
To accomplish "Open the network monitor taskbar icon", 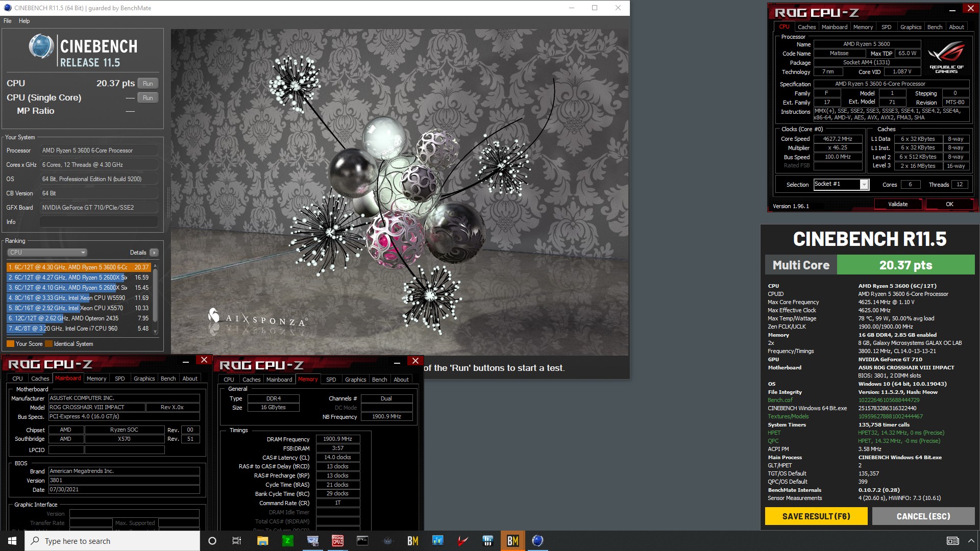I will coord(312,541).
